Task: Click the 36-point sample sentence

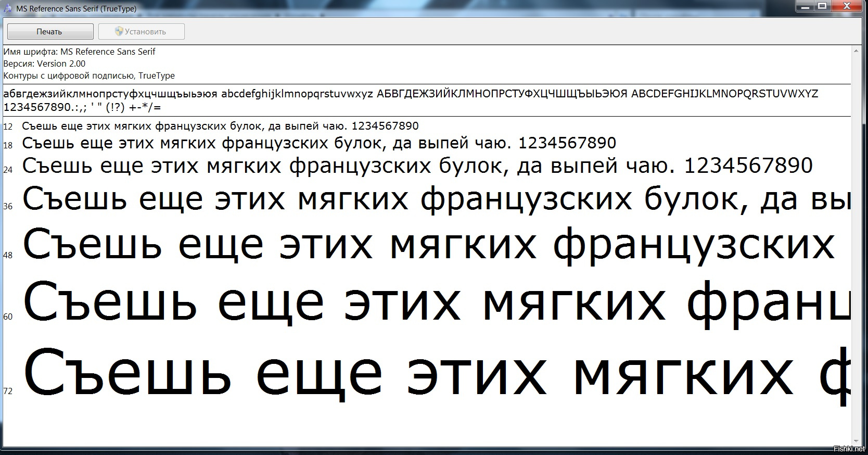Action: 436,200
